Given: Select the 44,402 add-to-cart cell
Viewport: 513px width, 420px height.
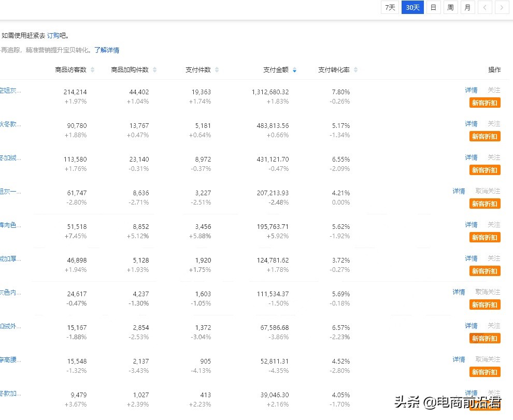Looking at the screenshot, I should (x=139, y=92).
